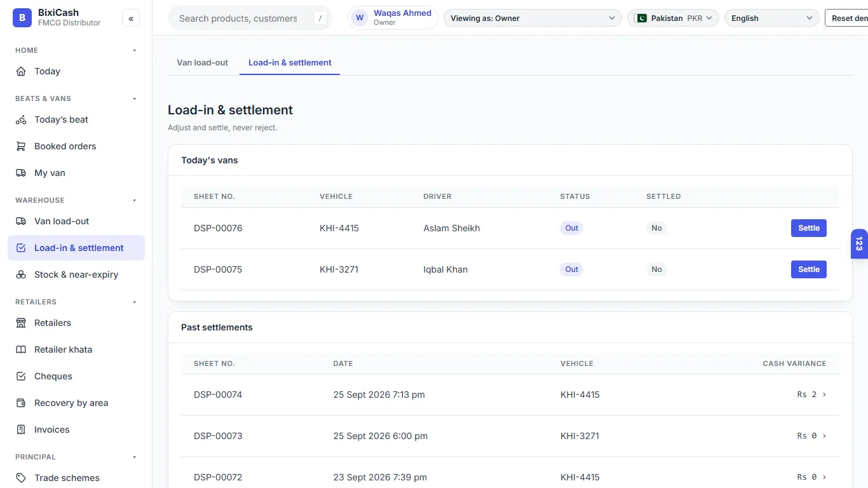This screenshot has width=868, height=488.
Task: Click the Stock & near-expiry boxes icon
Action: tap(21, 274)
